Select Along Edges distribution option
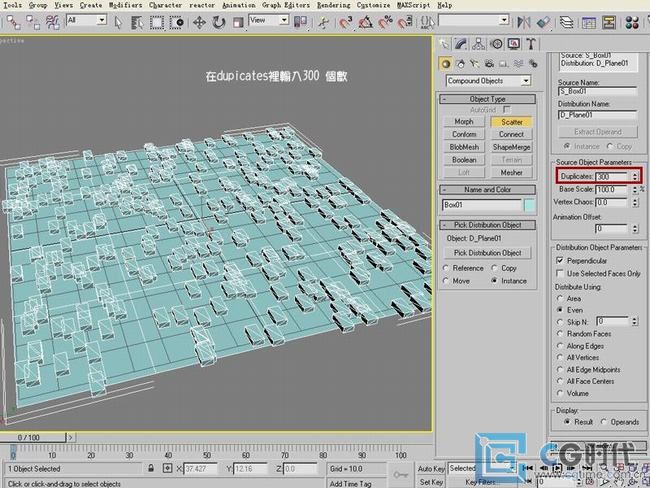 tap(560, 345)
